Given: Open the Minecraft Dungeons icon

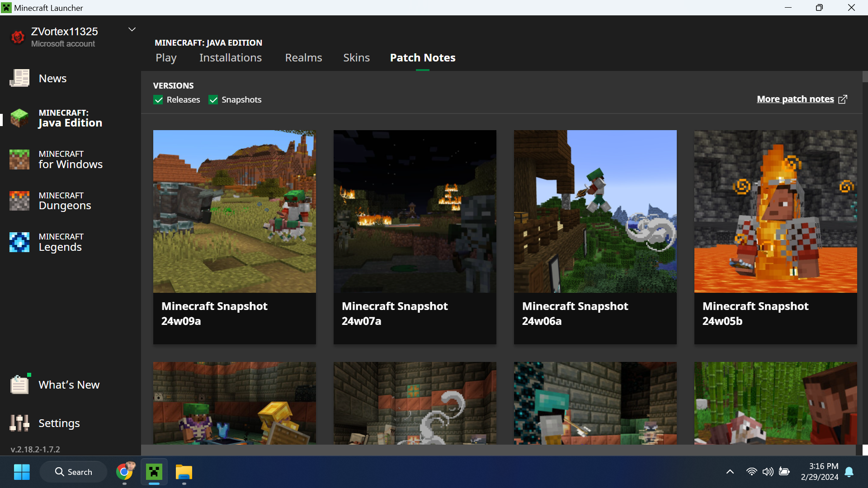Looking at the screenshot, I should (x=19, y=201).
